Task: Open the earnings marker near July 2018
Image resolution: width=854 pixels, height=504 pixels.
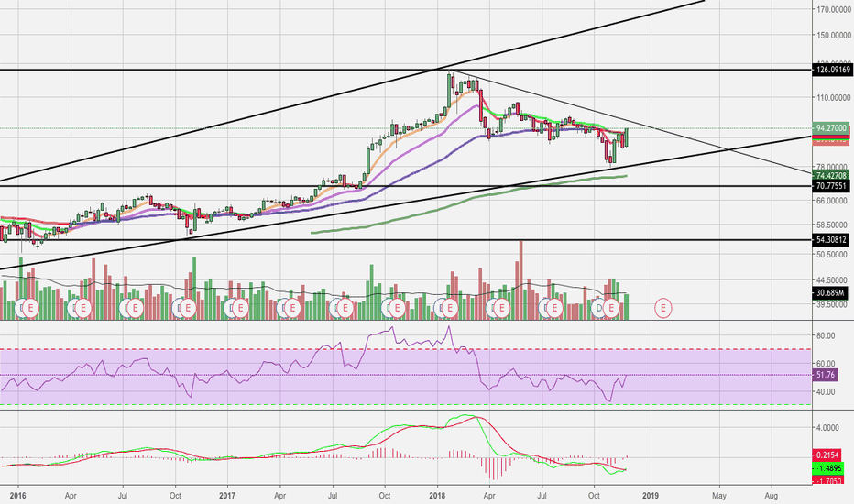Action: pos(554,309)
